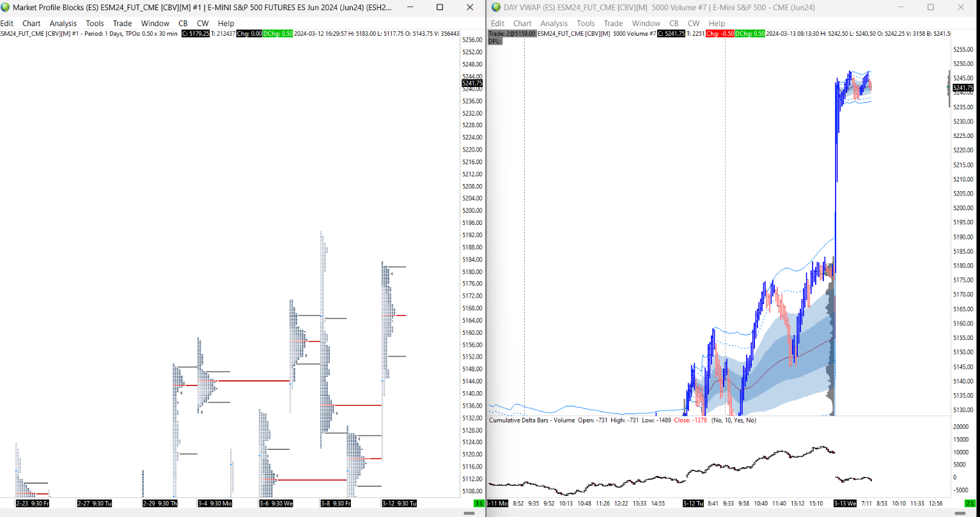Click the red 'Close: -1378' cumulative delta value
Image resolution: width=980 pixels, height=517 pixels.
tap(690, 421)
